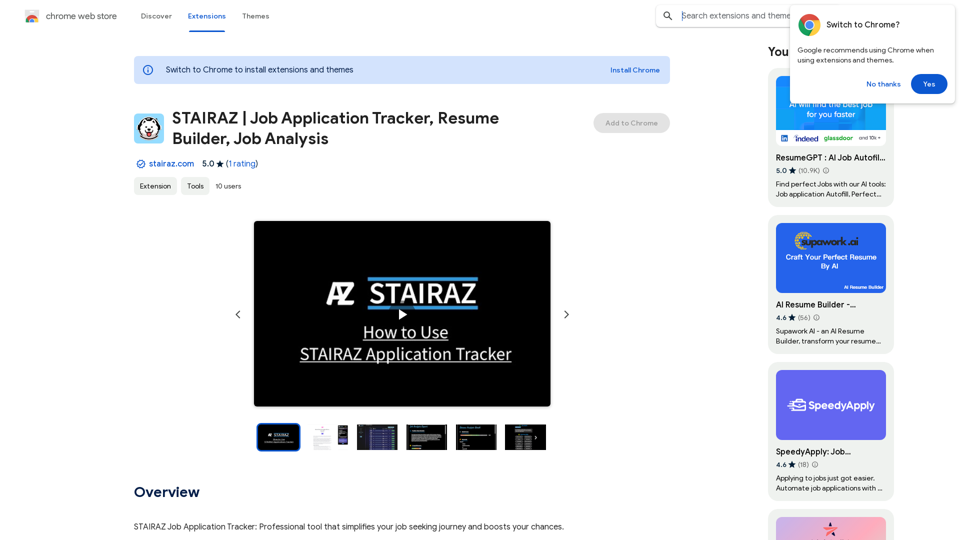960x540 pixels.
Task: Open the Themes tab
Action: [255, 16]
